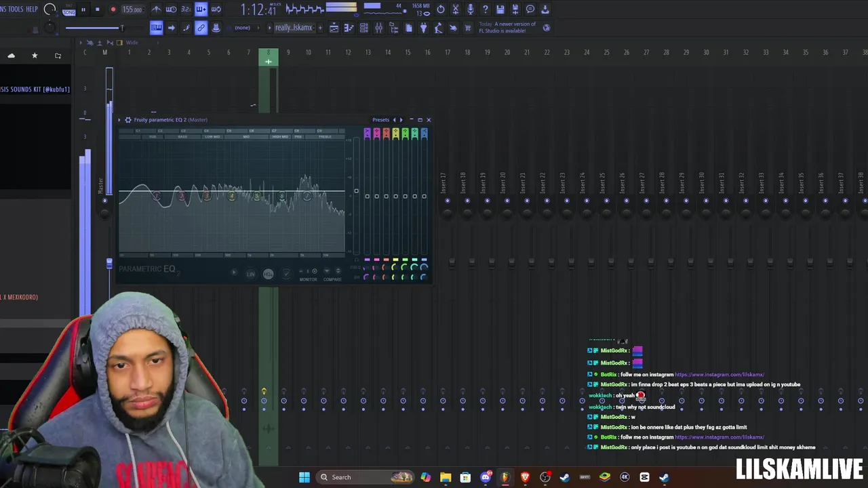Open the really..lskamx project dropdown
The height and width of the screenshot is (488, 868).
point(294,28)
